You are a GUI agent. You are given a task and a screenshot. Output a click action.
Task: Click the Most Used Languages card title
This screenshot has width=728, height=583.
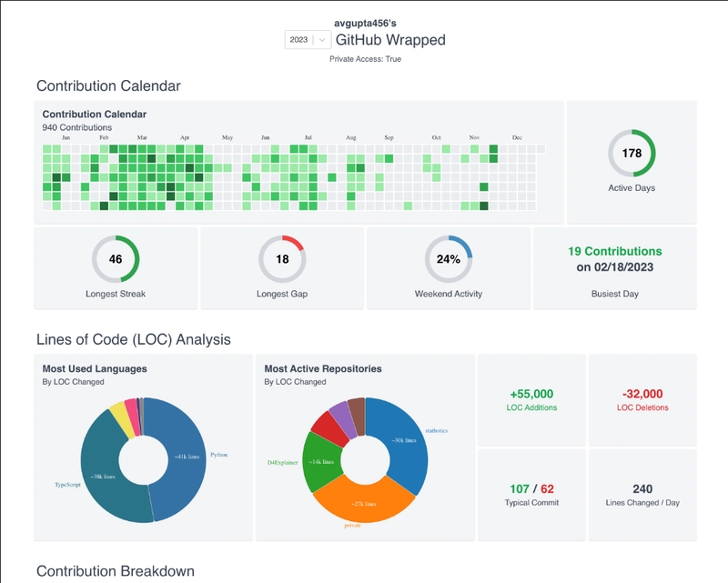95,369
